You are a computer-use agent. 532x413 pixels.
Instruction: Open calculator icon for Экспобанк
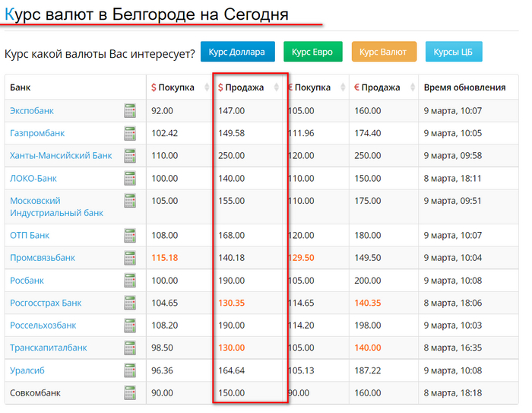tap(130, 111)
